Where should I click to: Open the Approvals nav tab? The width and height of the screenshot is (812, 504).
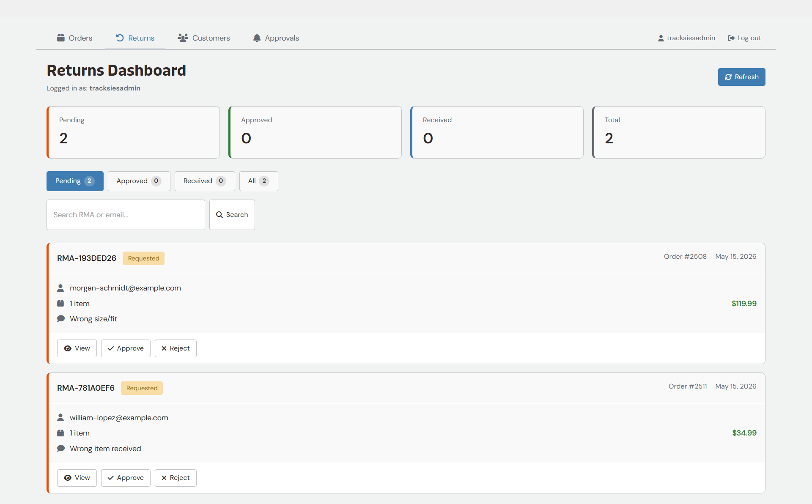click(276, 38)
